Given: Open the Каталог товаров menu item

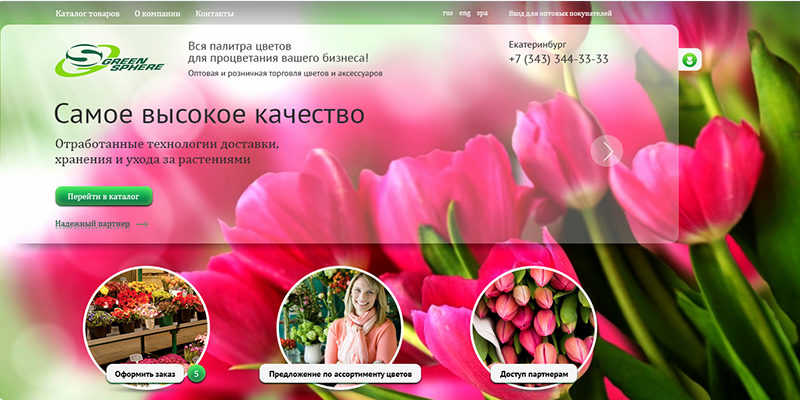Looking at the screenshot, I should [x=87, y=14].
